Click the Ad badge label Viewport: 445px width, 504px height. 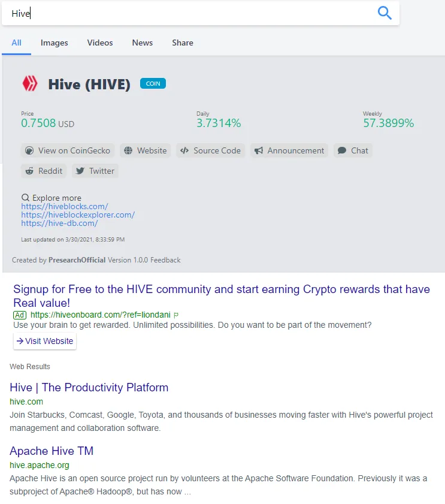pos(20,315)
